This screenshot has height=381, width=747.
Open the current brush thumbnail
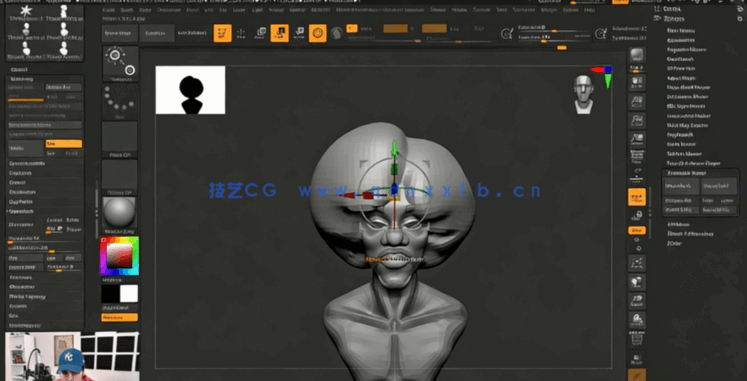tap(120, 63)
